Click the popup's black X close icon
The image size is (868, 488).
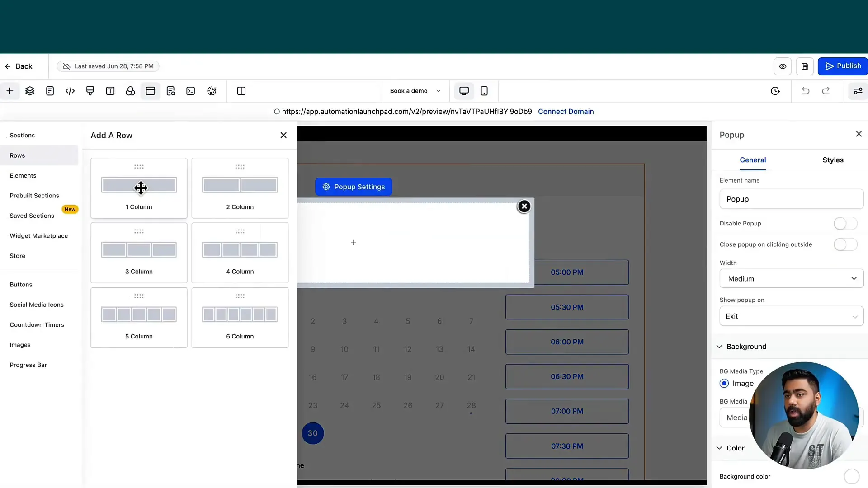(x=524, y=206)
